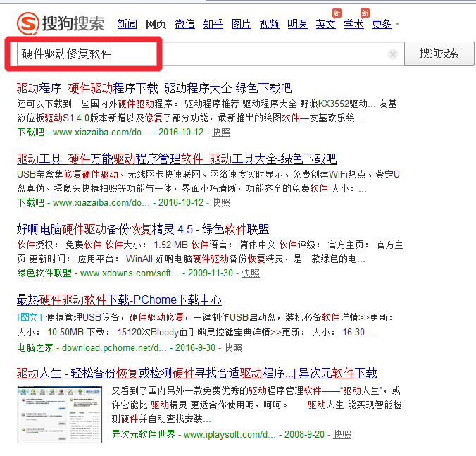Viewport: 476px width, 456px height.
Task: Open 快照 for the iplaysoft.com result
Action: point(342,434)
